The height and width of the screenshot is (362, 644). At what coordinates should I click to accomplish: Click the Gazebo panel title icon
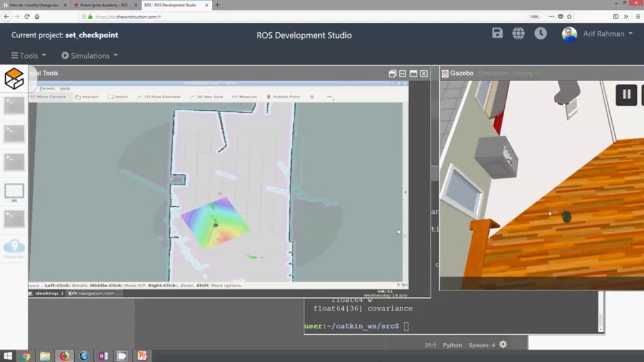point(445,73)
